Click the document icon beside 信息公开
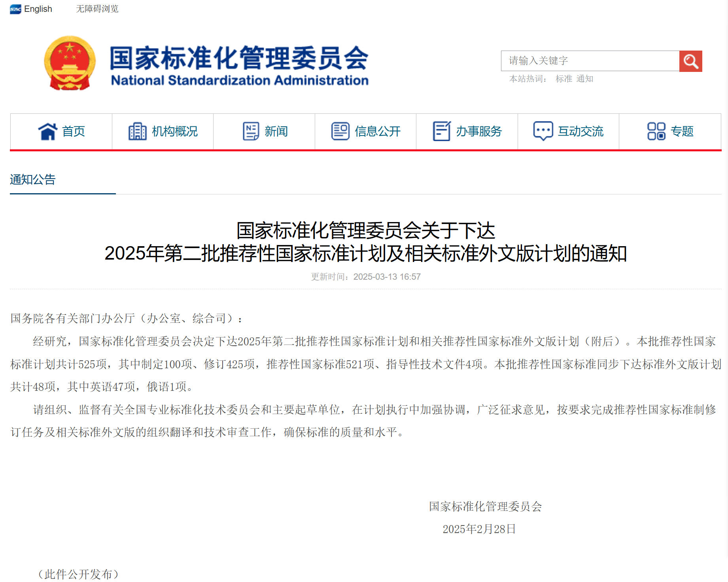The image size is (728, 582). [x=340, y=132]
